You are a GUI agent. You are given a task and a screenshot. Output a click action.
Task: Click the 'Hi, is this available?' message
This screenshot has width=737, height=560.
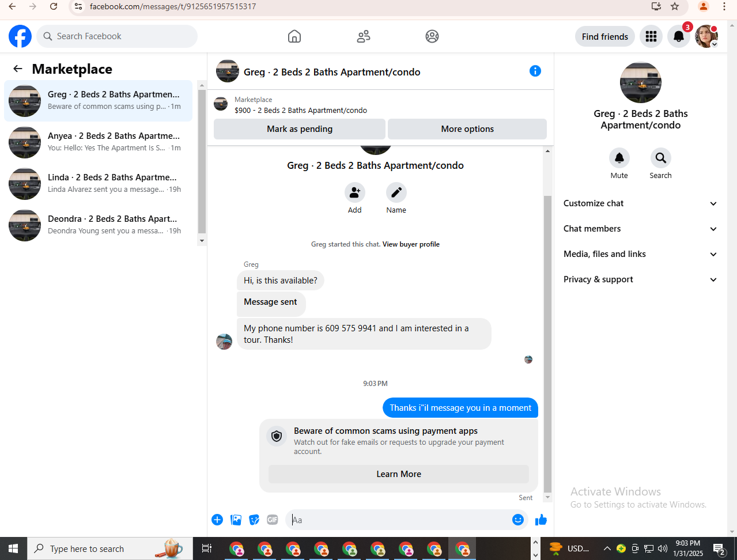pyautogui.click(x=281, y=281)
